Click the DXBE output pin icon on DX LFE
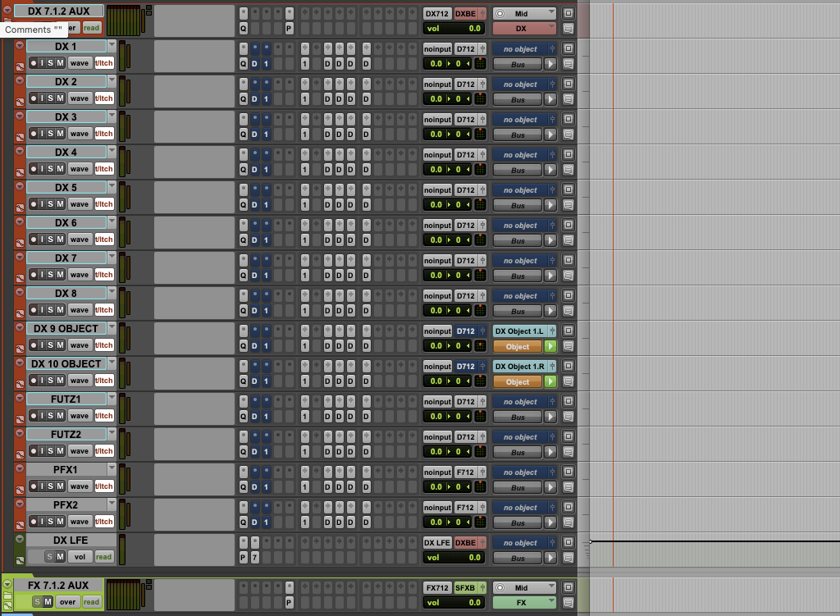The width and height of the screenshot is (840, 616). pos(482,542)
